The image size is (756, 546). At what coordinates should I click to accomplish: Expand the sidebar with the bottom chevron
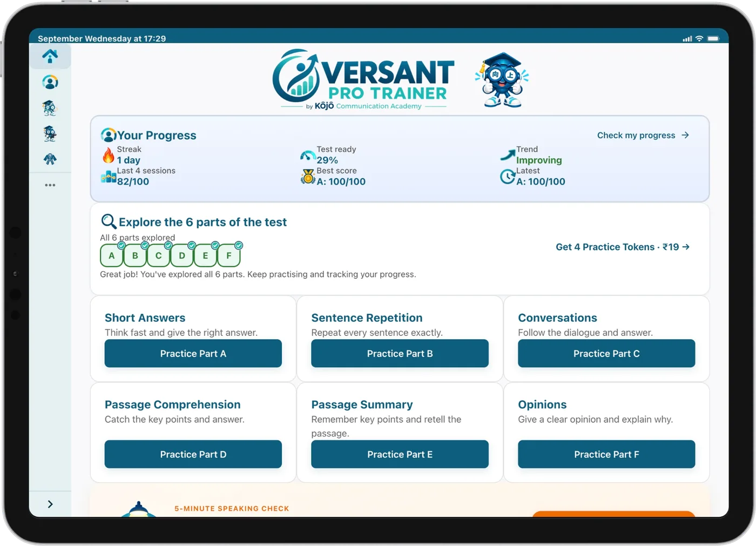coord(50,504)
